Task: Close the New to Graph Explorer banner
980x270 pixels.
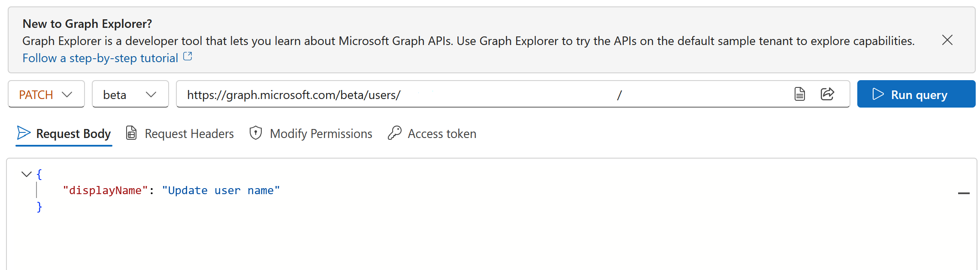Action: click(x=947, y=40)
